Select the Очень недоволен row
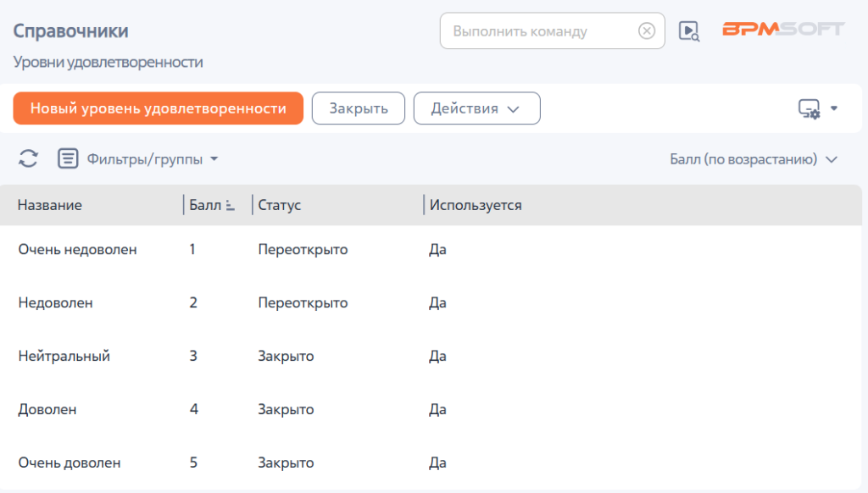 pos(431,250)
